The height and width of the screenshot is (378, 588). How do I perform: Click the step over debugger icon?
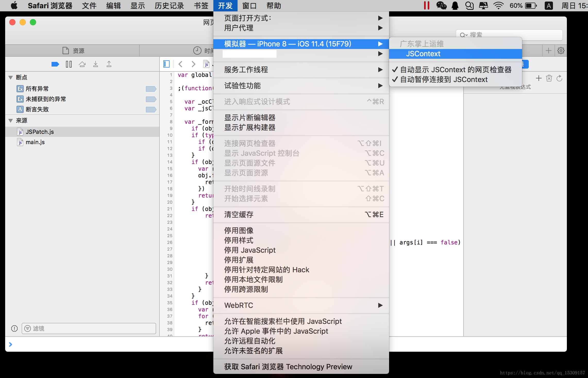click(x=82, y=64)
